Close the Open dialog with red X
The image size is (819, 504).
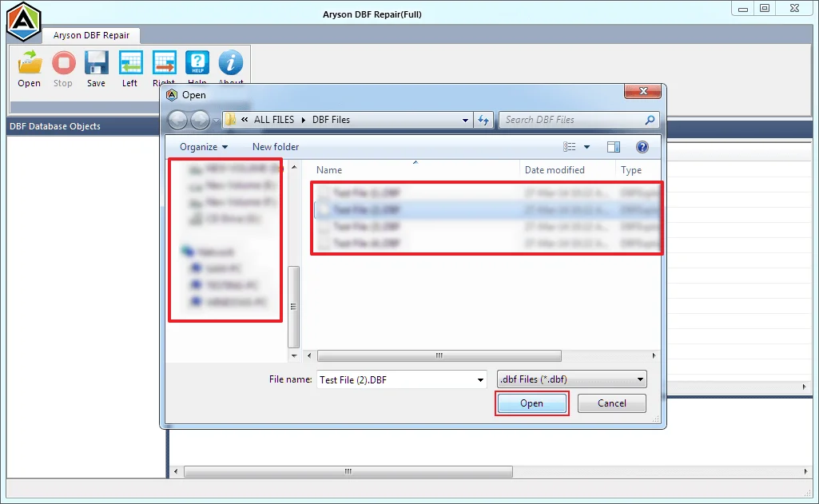[643, 91]
